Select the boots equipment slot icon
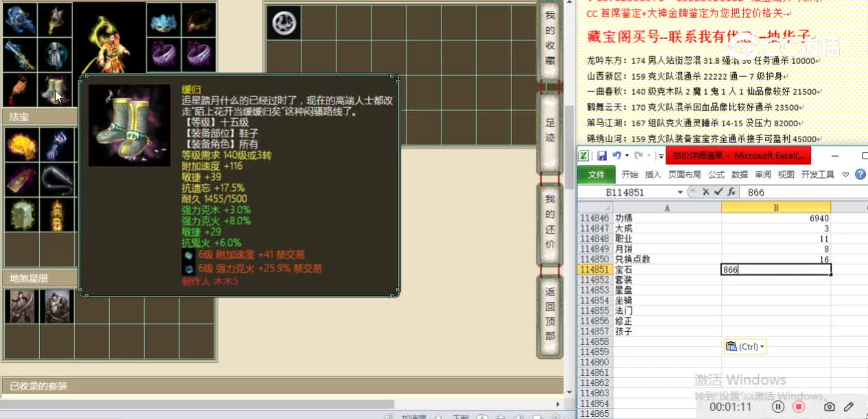868x419 pixels. (55, 89)
